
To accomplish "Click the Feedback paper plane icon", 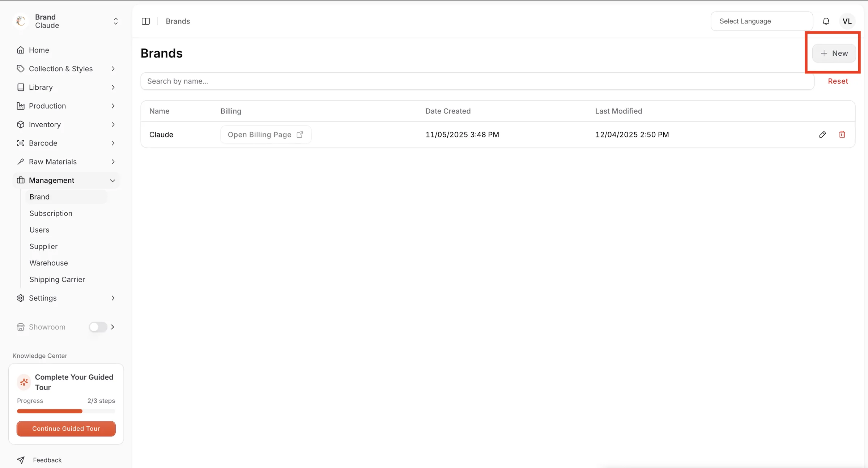I will click(21, 460).
